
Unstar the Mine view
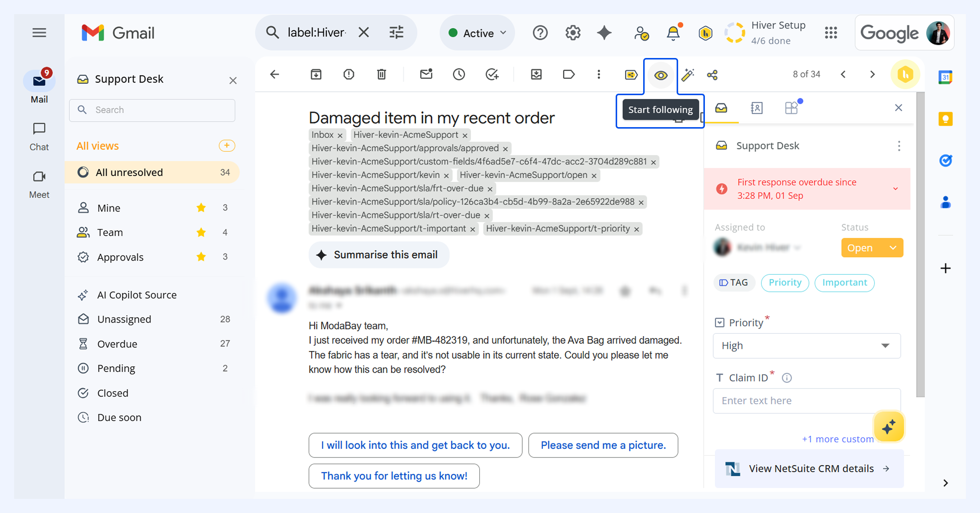(x=201, y=208)
